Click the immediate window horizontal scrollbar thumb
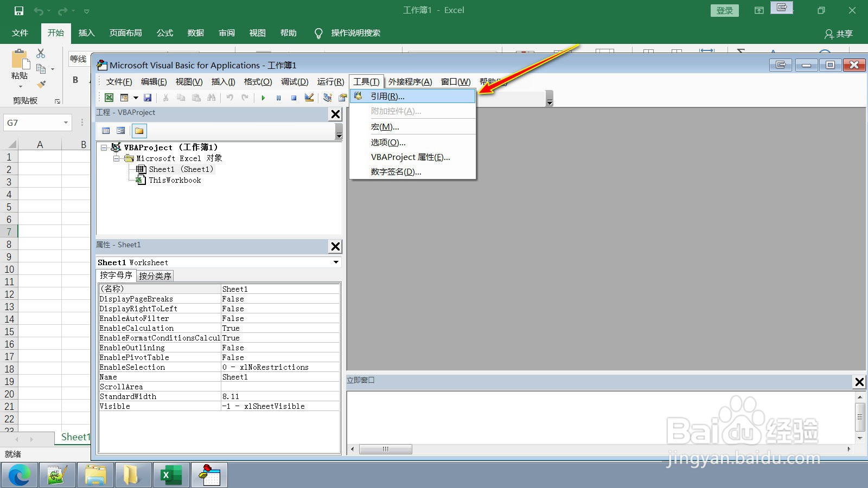 [386, 449]
